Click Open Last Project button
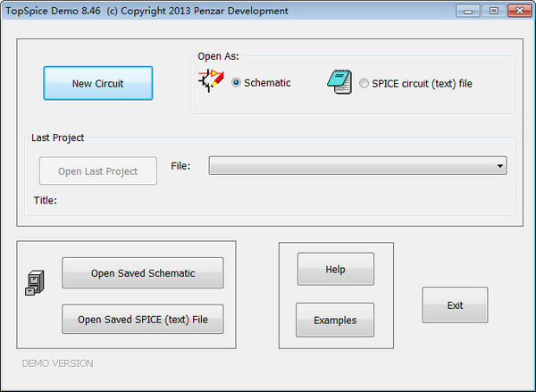 (x=98, y=171)
